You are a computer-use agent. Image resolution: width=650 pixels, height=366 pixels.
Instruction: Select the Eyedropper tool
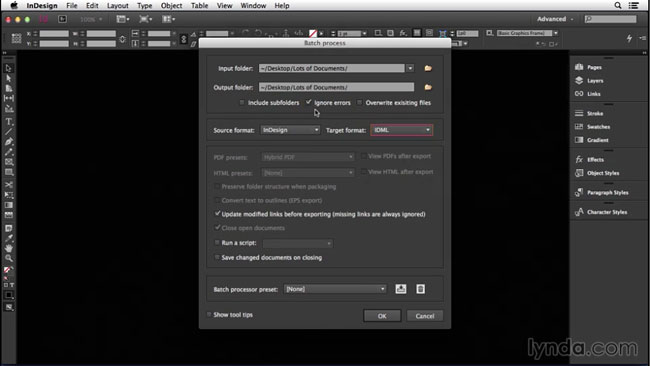click(8, 238)
